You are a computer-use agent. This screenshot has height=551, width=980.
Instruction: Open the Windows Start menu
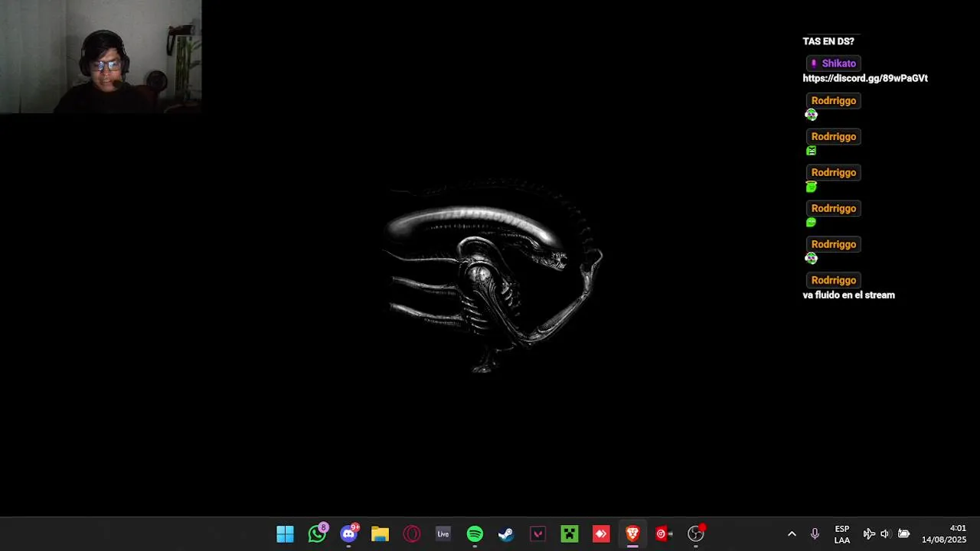(x=285, y=534)
